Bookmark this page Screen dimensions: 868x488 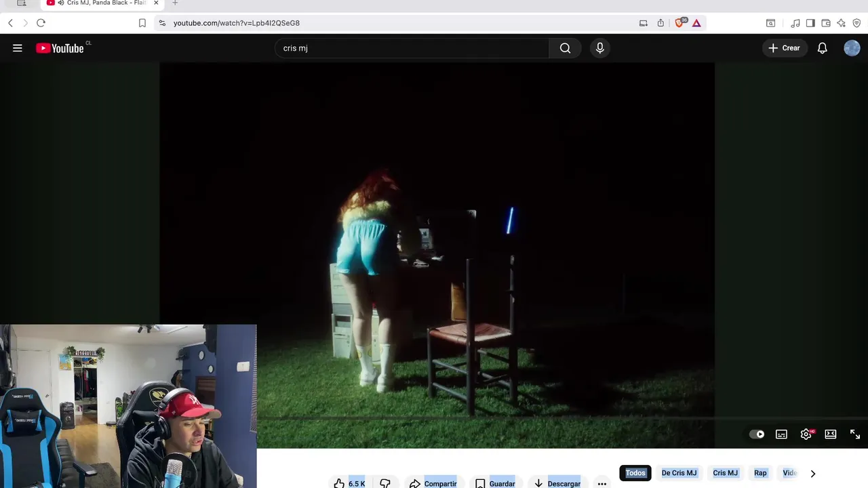(x=142, y=23)
